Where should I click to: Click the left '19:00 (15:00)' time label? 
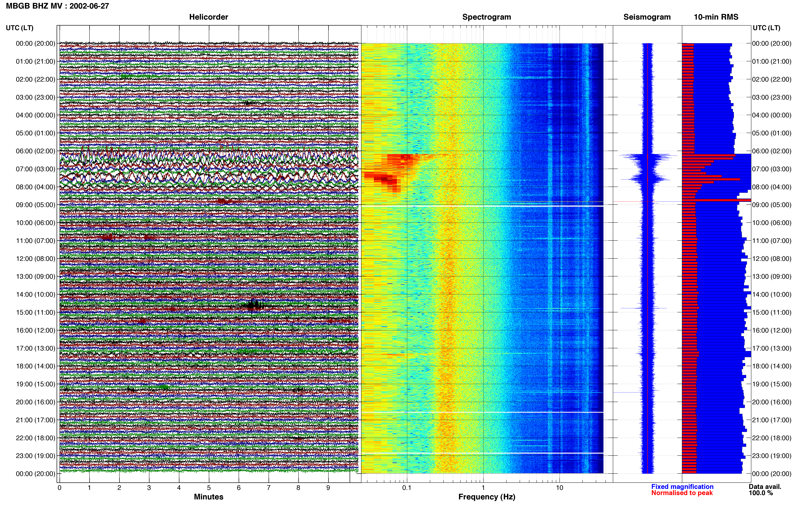click(36, 384)
